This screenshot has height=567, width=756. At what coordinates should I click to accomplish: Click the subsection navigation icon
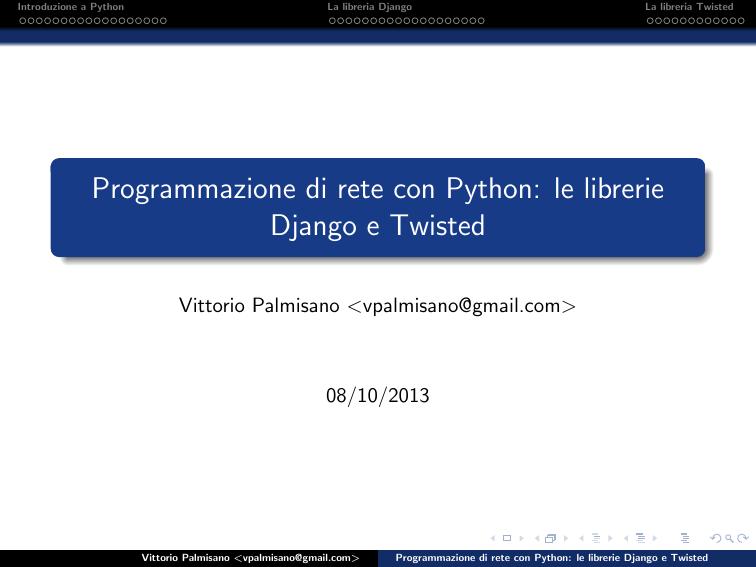(596, 538)
